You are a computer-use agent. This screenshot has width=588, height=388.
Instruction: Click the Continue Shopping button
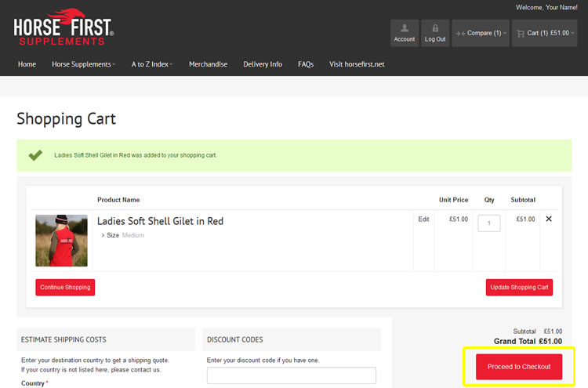tap(65, 287)
